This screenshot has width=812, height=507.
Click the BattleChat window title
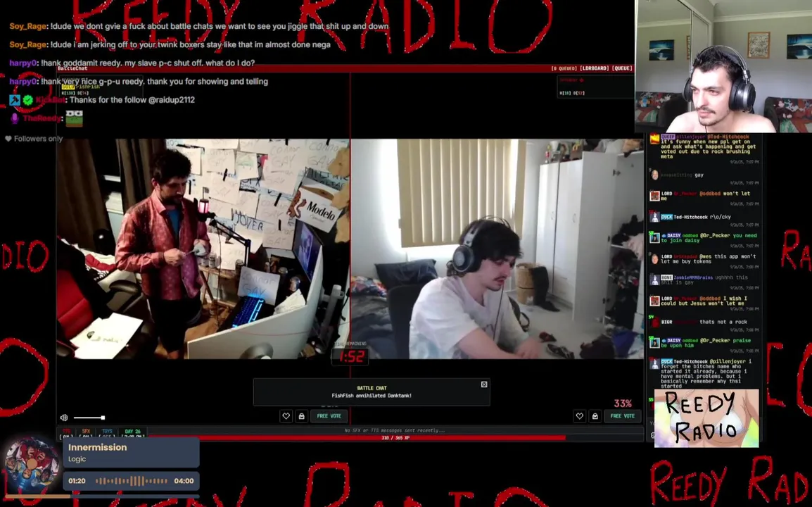click(72, 68)
